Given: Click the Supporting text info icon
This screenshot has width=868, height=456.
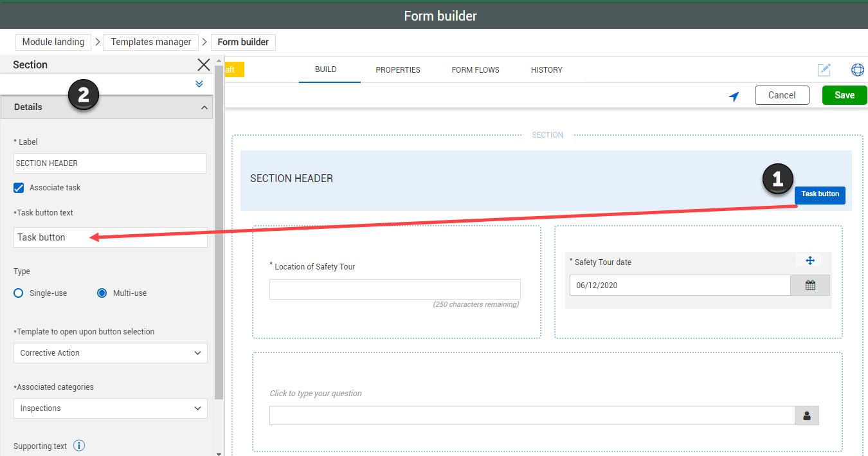Looking at the screenshot, I should (x=79, y=446).
